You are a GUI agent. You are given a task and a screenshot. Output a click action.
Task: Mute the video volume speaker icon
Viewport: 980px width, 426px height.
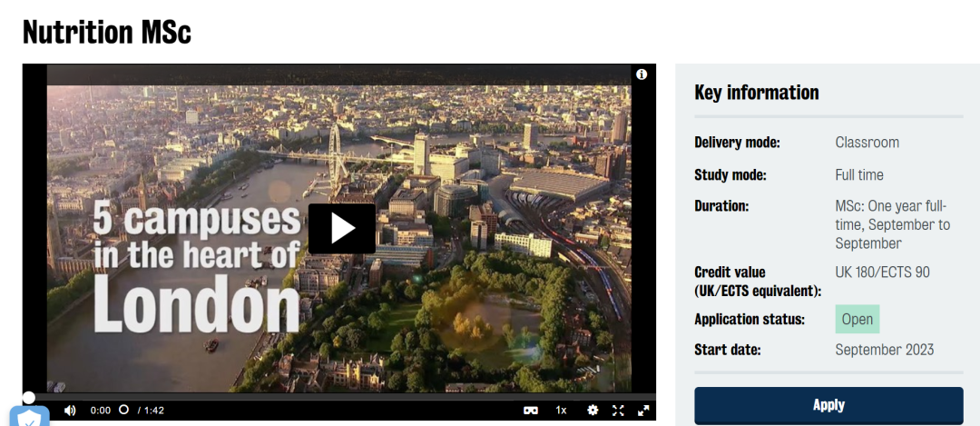pos(69,411)
